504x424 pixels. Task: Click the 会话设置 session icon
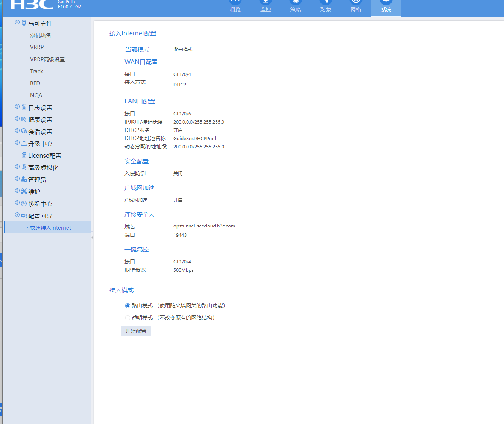pyautogui.click(x=24, y=131)
